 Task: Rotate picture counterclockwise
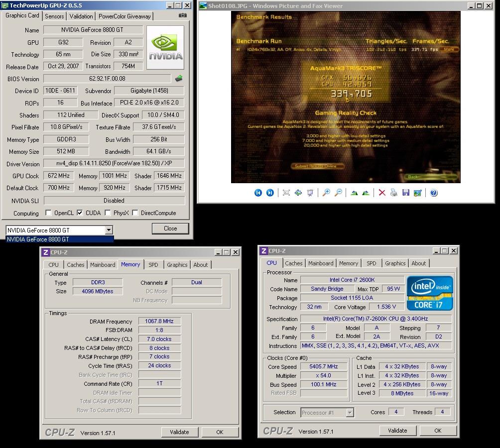pos(366,193)
